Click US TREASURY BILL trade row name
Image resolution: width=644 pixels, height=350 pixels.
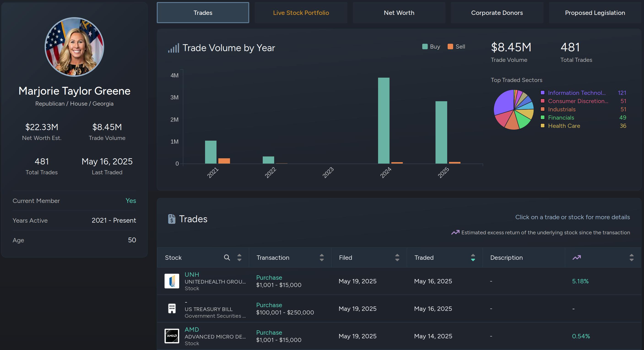pos(208,309)
